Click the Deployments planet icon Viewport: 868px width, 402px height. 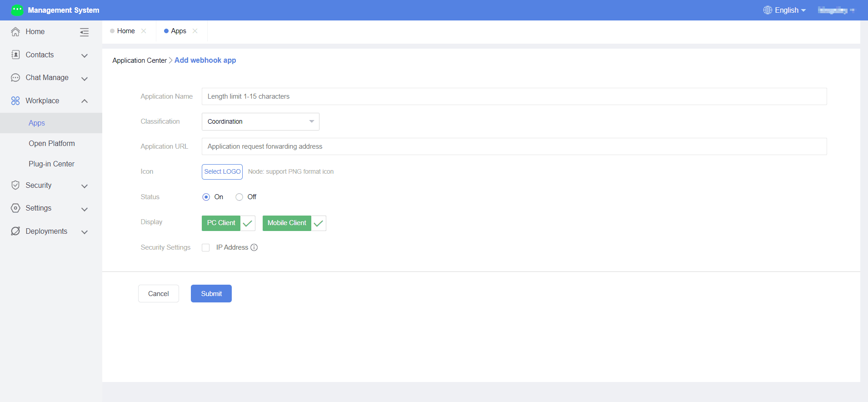click(15, 231)
